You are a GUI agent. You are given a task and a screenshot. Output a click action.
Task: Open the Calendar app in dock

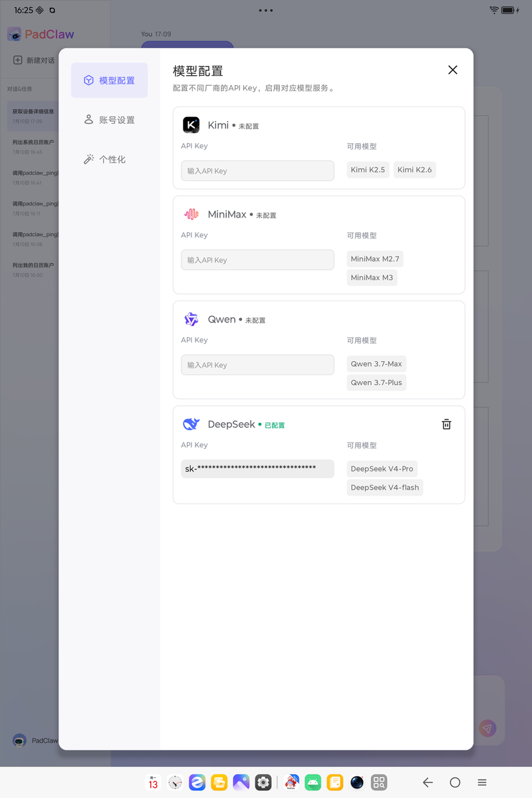[x=153, y=783]
